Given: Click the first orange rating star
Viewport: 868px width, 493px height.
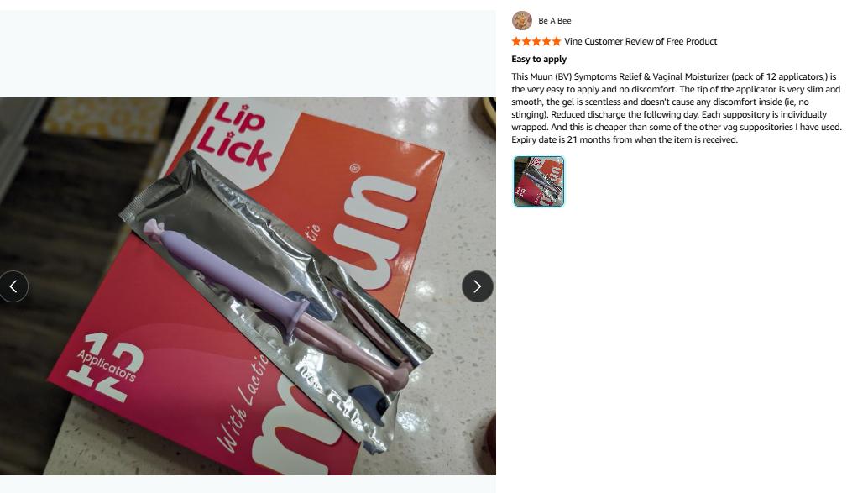Looking at the screenshot, I should (516, 41).
